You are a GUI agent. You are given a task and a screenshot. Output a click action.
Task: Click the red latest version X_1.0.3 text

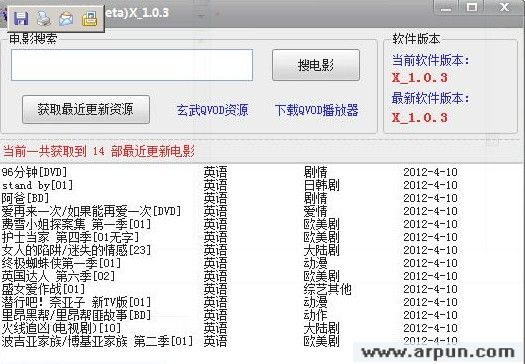point(420,118)
